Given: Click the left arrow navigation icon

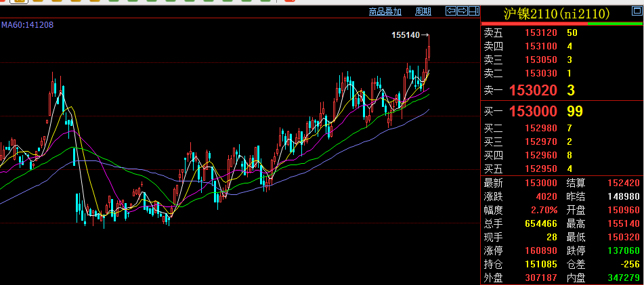Looking at the screenshot, I should [450, 11].
